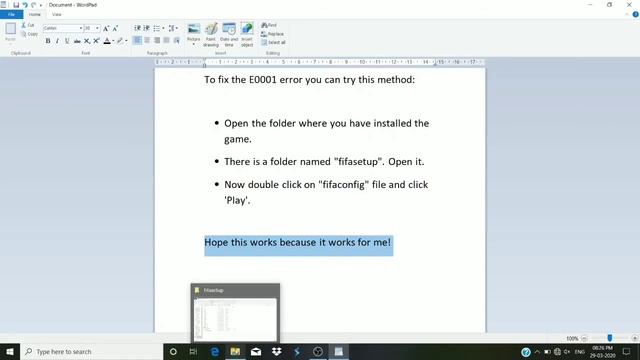Copy the selected text

[29, 34]
